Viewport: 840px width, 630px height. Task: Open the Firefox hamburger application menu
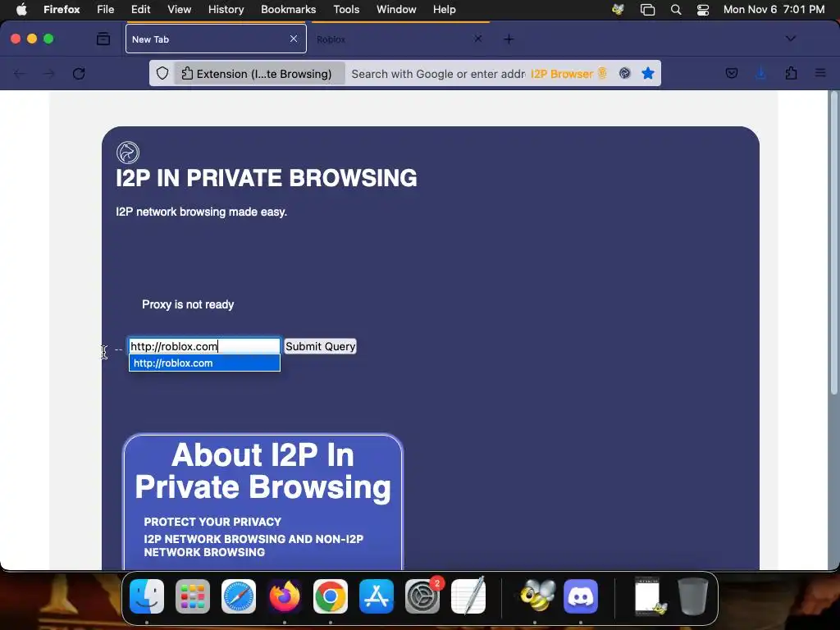pyautogui.click(x=820, y=73)
